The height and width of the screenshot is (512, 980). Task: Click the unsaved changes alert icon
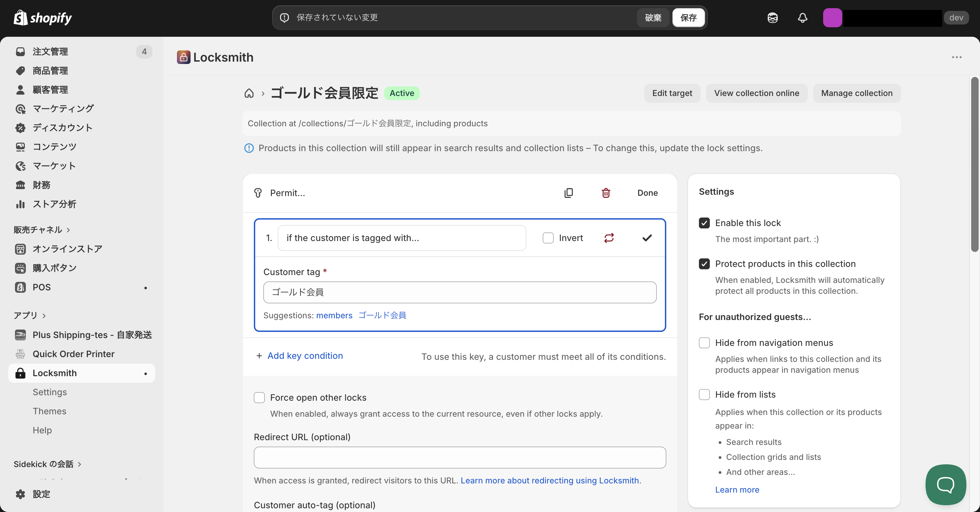tap(284, 17)
